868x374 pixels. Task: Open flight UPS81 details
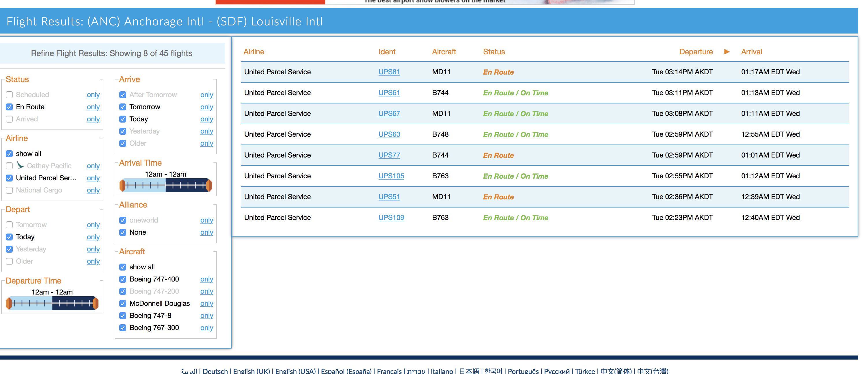coord(389,72)
